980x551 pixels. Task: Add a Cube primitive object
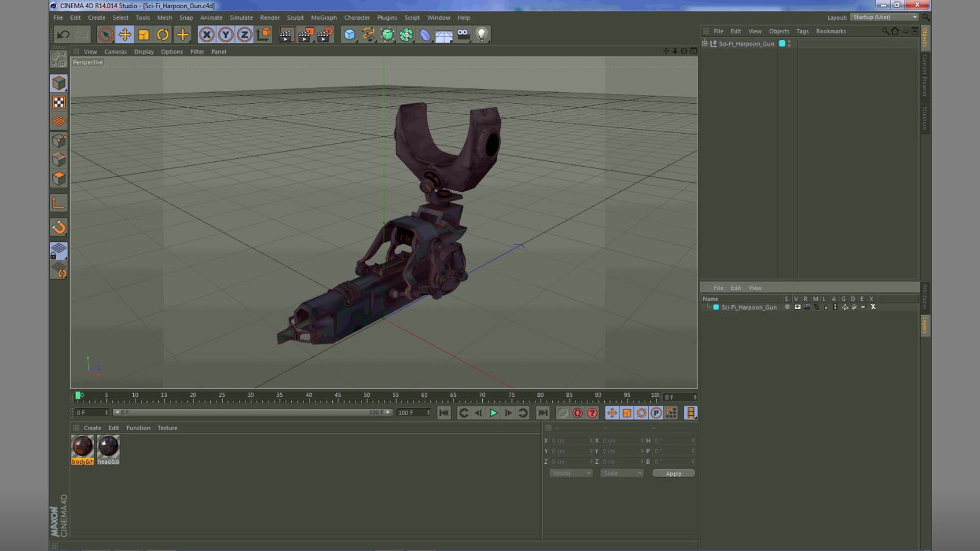point(350,35)
